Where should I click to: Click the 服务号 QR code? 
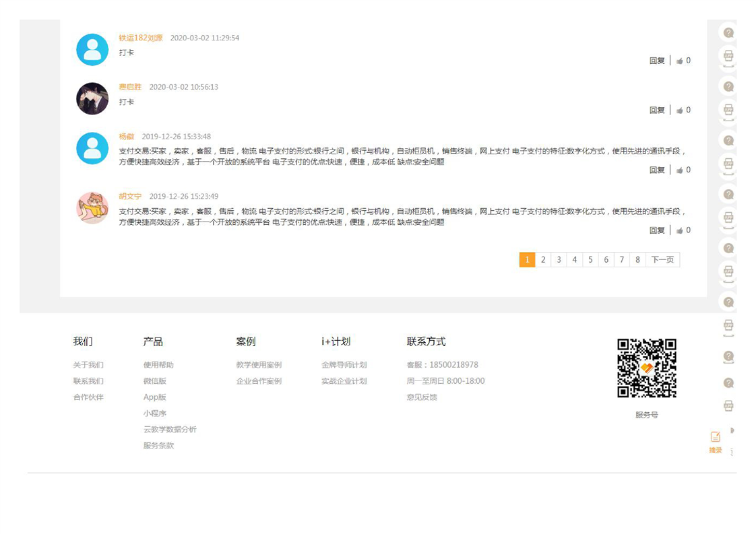[646, 368]
